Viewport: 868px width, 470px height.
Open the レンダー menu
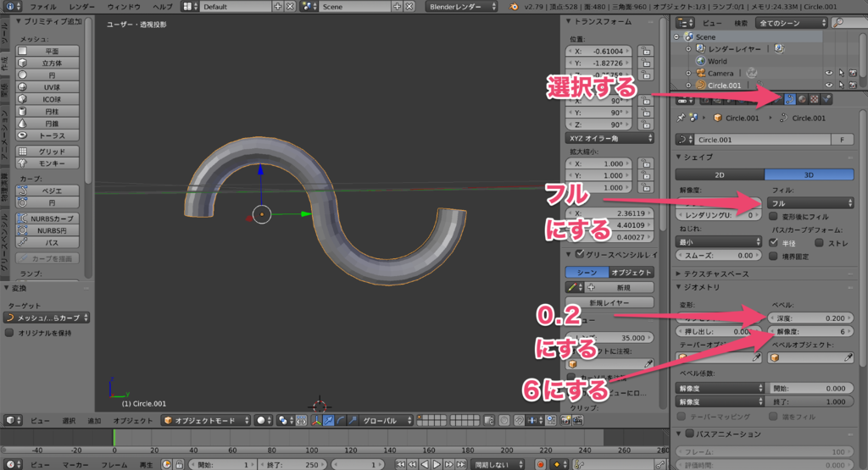[82, 7]
